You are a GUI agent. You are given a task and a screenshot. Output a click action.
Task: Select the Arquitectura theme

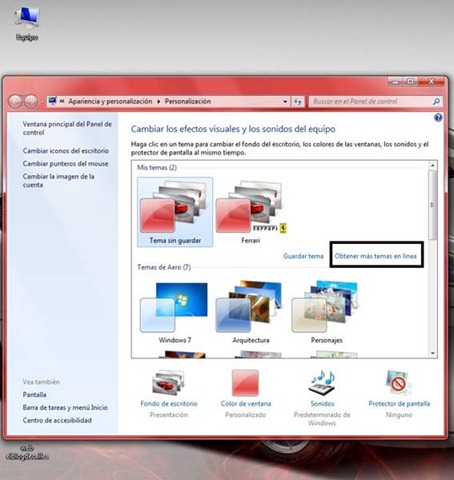(x=251, y=312)
